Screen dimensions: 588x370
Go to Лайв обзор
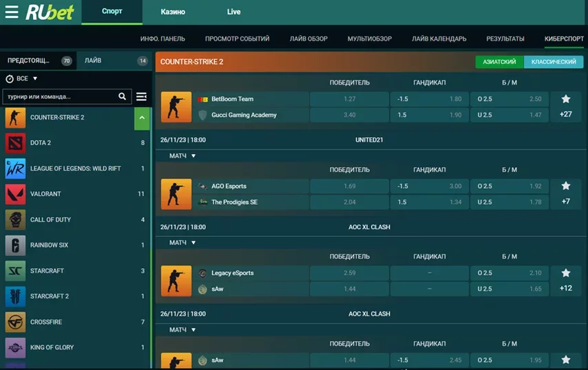pyautogui.click(x=308, y=39)
